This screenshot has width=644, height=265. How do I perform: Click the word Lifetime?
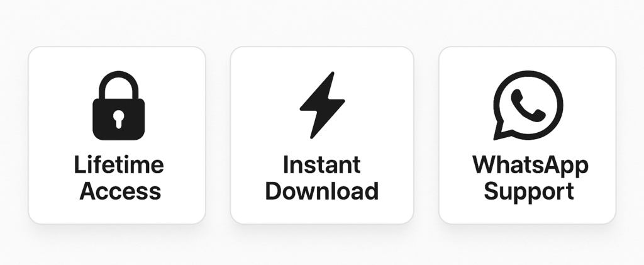[x=119, y=165]
